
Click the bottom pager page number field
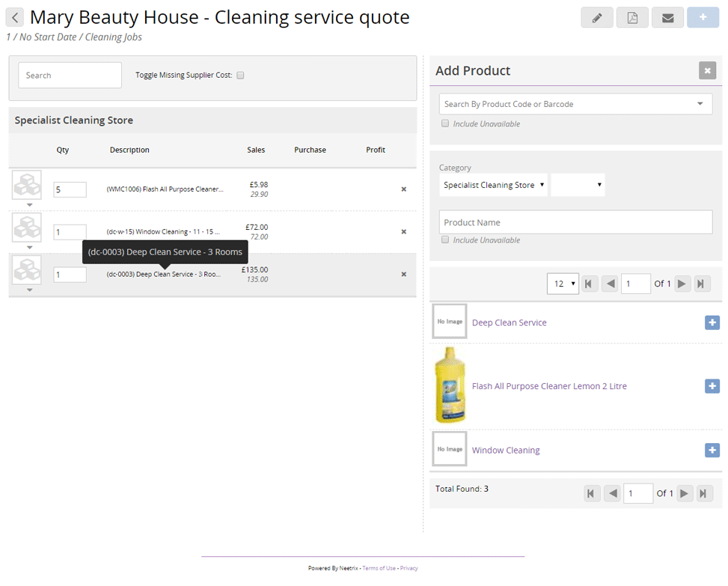(638, 494)
